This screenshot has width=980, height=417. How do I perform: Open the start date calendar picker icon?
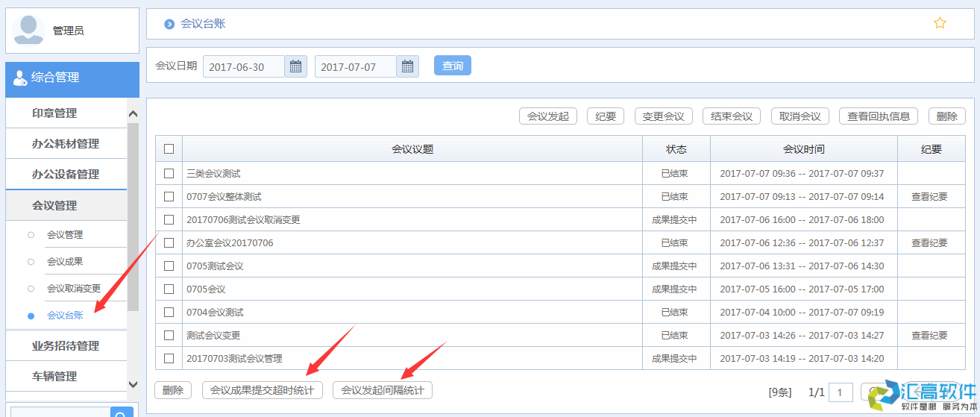click(x=295, y=66)
